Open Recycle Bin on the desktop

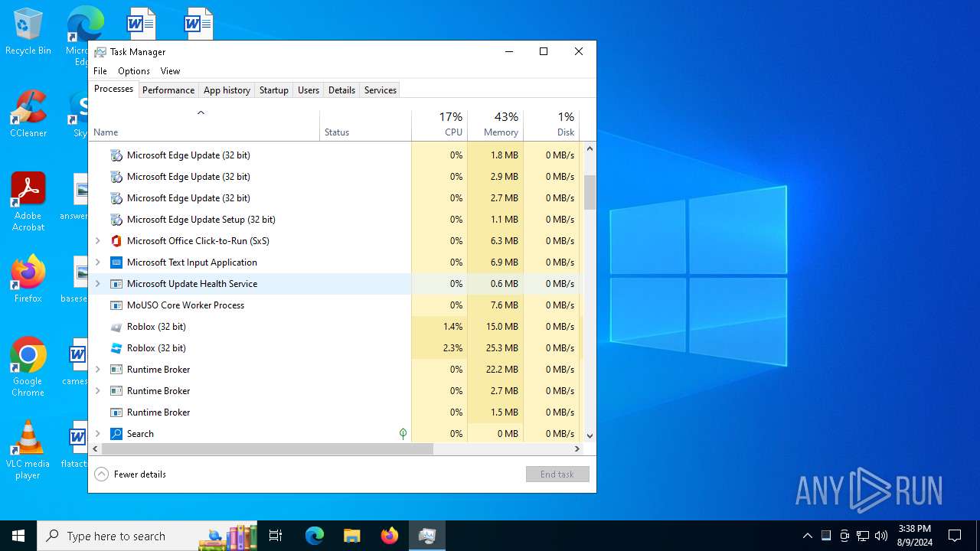(28, 31)
